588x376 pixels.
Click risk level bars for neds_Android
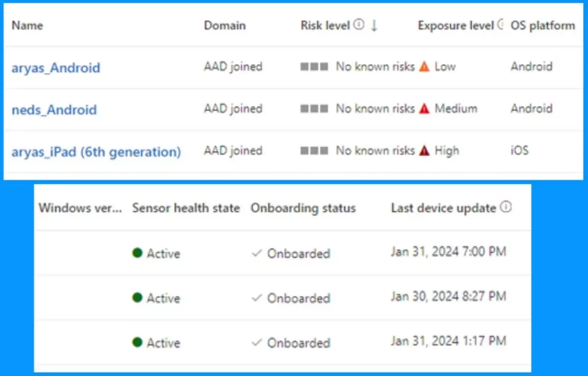314,108
